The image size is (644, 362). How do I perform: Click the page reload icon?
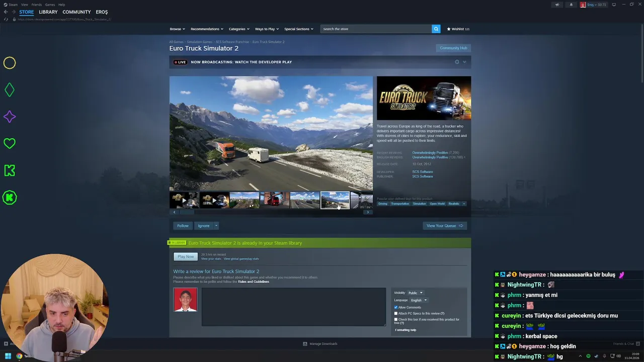point(6,19)
